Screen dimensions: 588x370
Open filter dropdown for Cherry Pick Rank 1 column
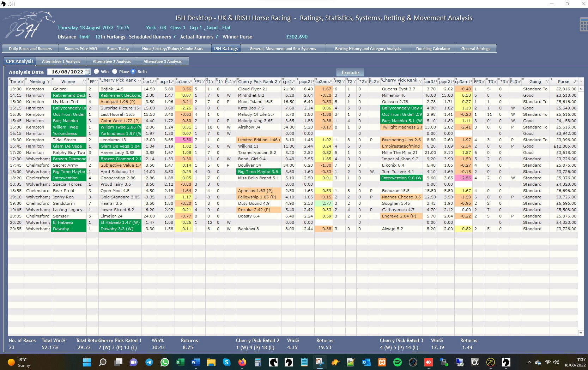pos(139,82)
